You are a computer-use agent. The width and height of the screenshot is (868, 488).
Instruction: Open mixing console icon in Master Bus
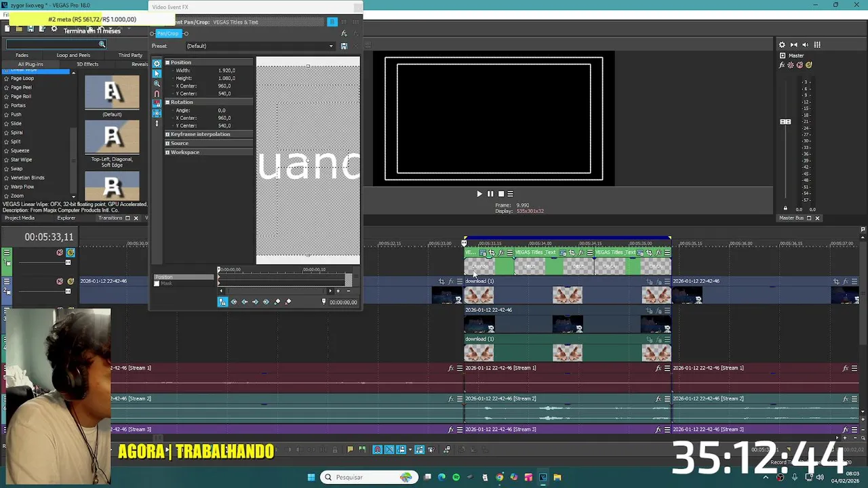click(x=817, y=45)
